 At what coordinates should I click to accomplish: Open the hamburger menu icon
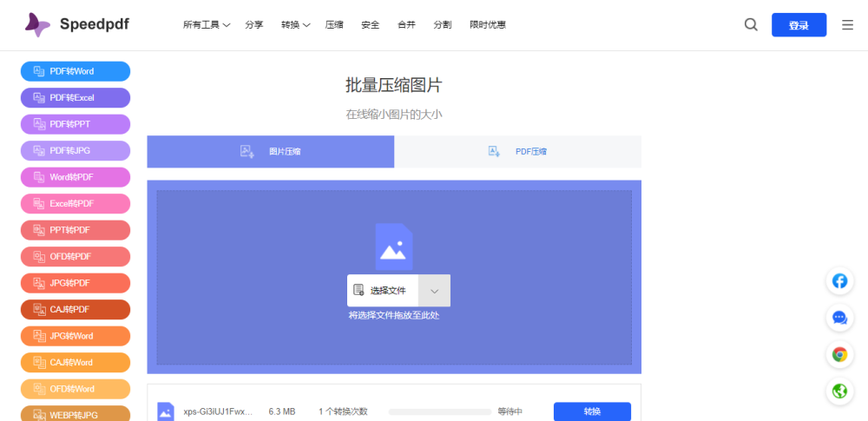847,25
